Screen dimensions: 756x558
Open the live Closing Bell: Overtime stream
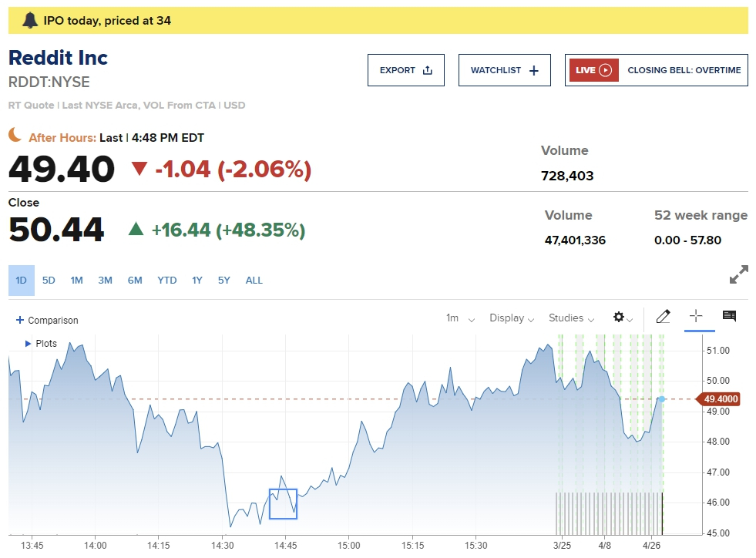pyautogui.click(x=656, y=70)
